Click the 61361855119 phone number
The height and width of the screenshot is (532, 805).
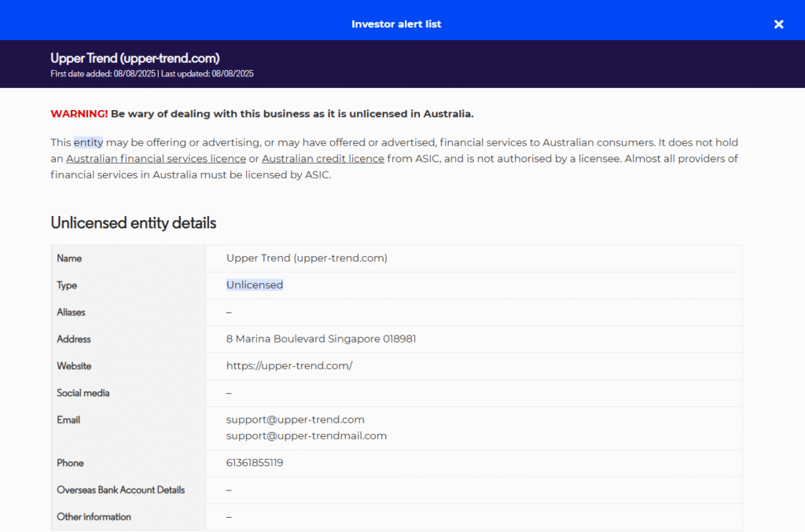coord(255,463)
